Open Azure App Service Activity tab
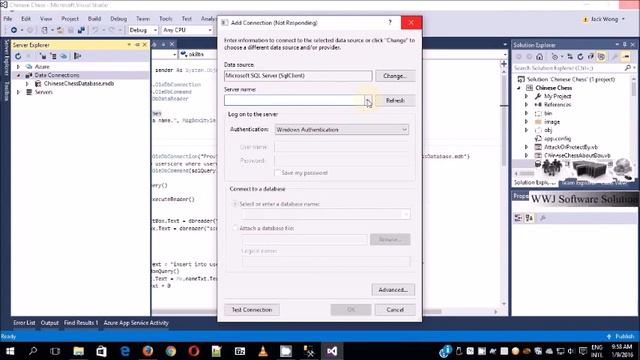The image size is (640, 360). pyautogui.click(x=136, y=323)
